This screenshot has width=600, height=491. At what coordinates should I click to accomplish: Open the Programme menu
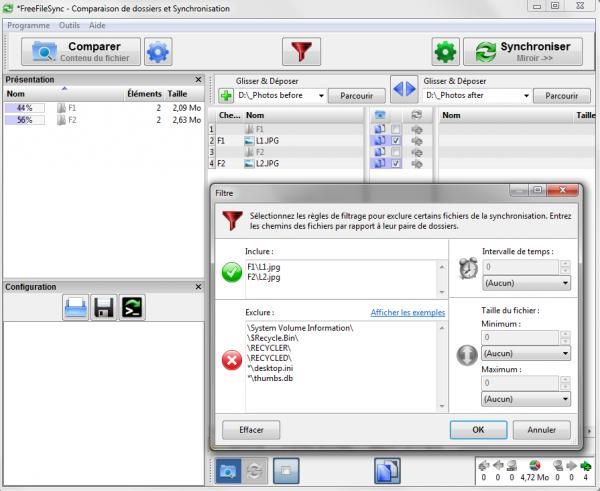tap(28, 26)
